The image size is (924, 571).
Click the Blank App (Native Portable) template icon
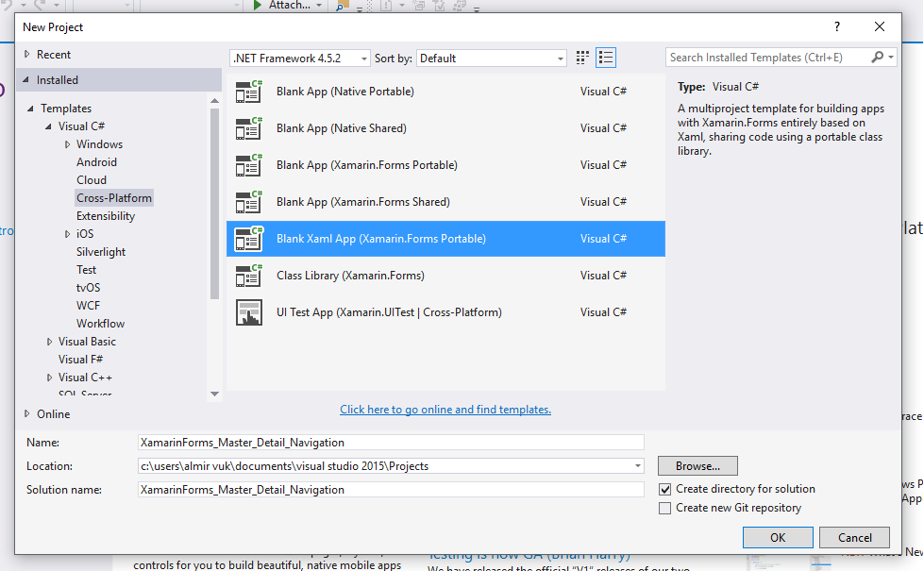248,92
